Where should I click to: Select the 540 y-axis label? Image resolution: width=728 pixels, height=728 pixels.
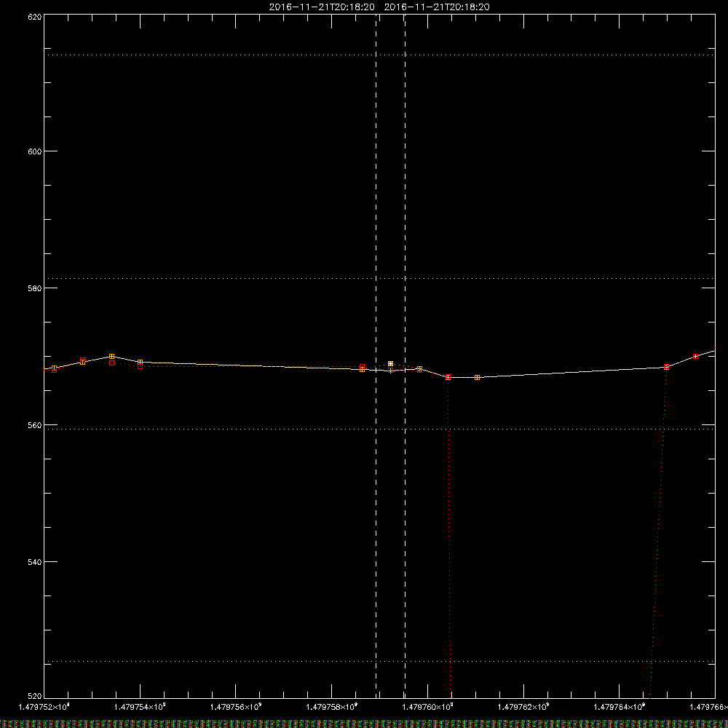(35, 562)
